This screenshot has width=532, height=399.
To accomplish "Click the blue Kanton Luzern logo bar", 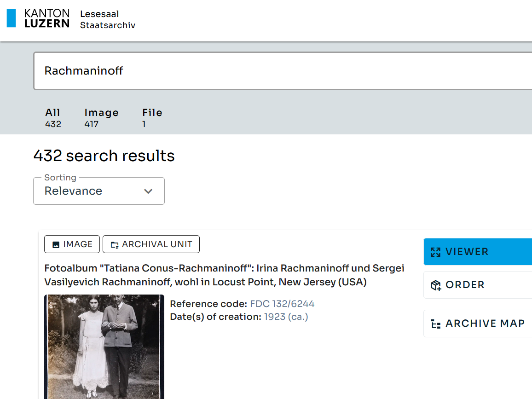I will coord(11,18).
